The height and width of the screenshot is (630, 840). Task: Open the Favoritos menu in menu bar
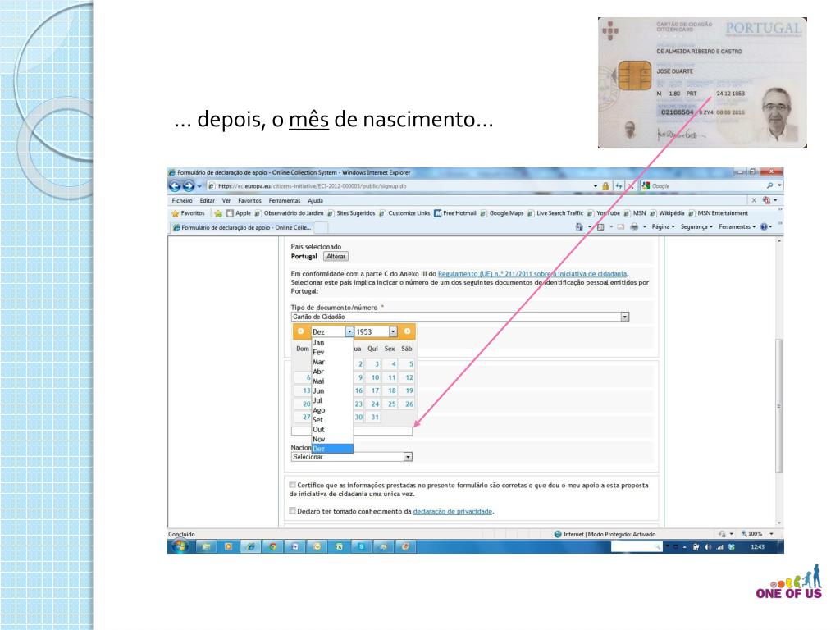point(249,200)
